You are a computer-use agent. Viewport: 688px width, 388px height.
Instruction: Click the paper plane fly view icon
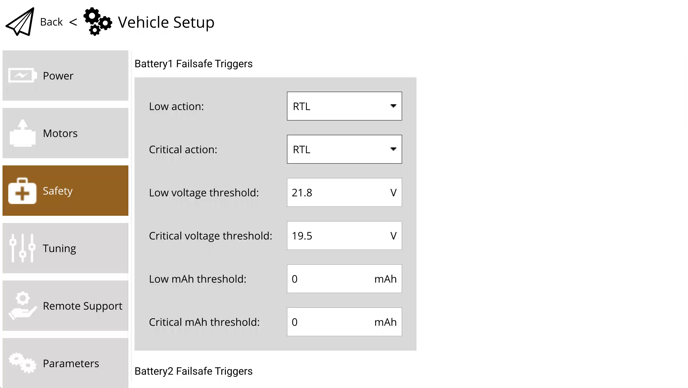pos(20,22)
